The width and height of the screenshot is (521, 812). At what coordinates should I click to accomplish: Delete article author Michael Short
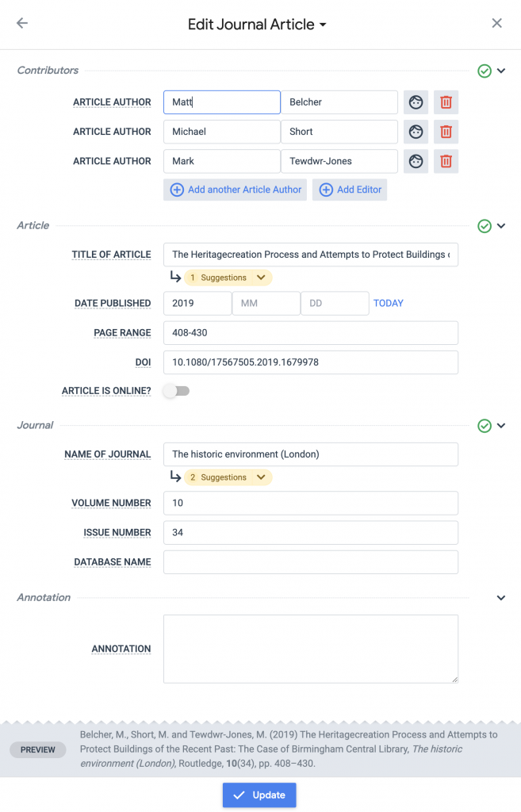pos(446,132)
